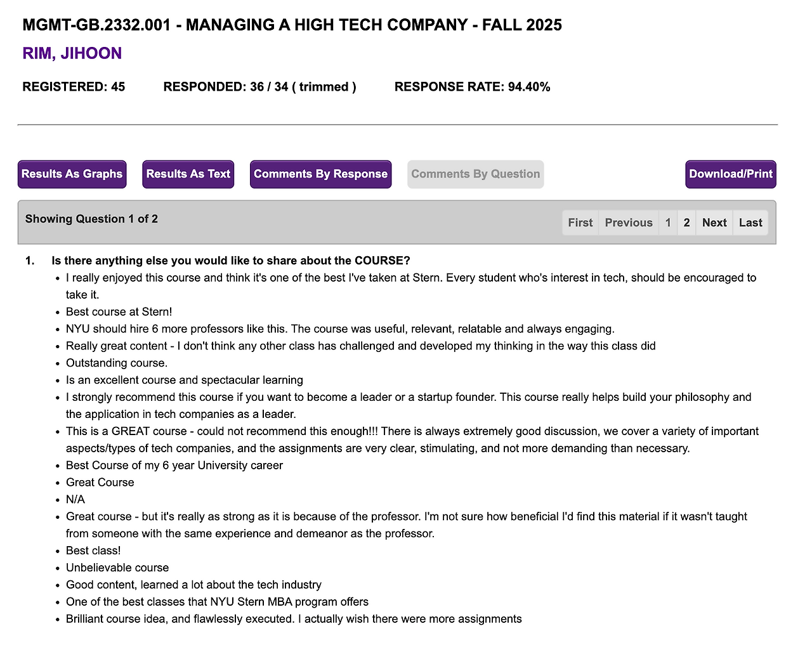Switch to Results As Graphs view
Viewport: 812px width, 652px height.
(x=72, y=174)
